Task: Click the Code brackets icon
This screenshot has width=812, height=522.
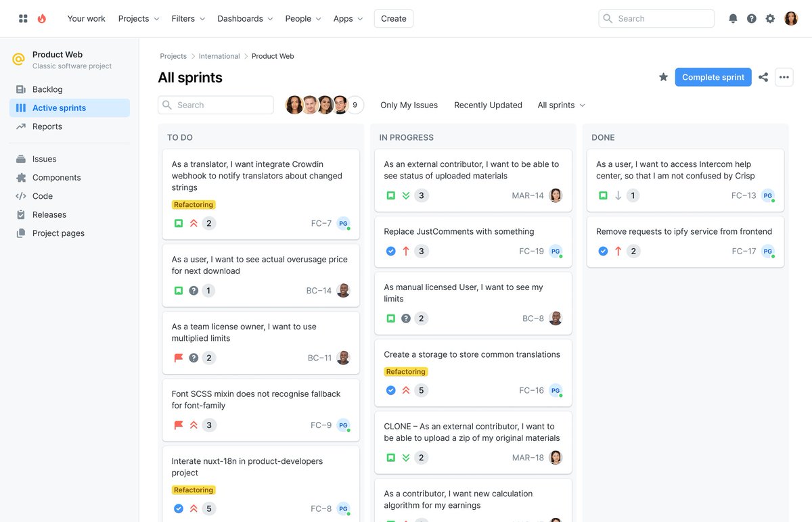Action: (20, 196)
